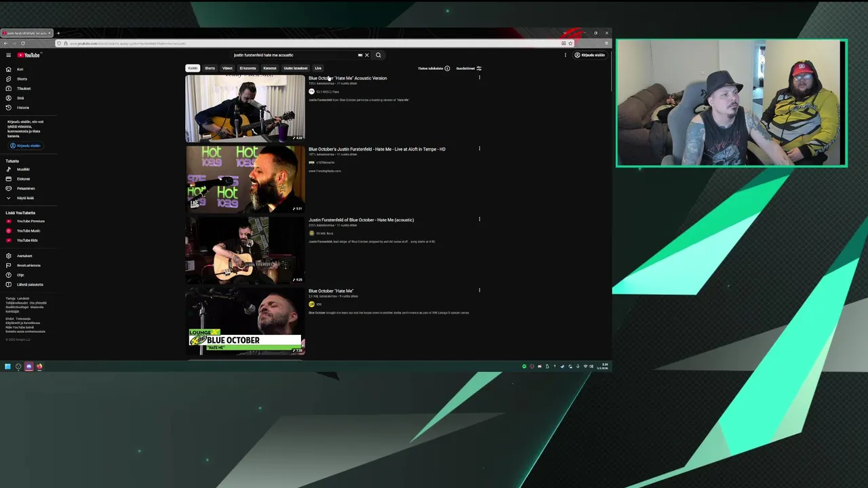Open Justin Furstenfeld acoustic guitar thumbnail
Screen dimensions: 868x488
click(245, 250)
